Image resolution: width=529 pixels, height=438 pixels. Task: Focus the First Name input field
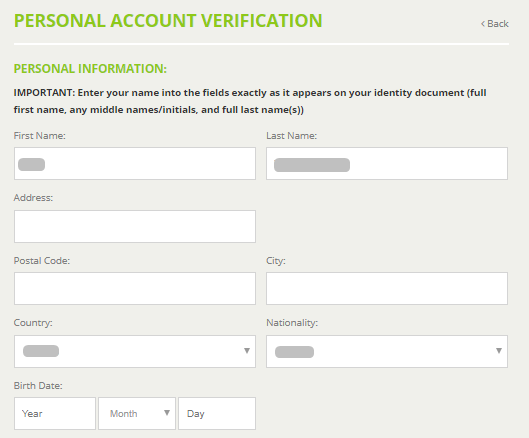point(135,163)
